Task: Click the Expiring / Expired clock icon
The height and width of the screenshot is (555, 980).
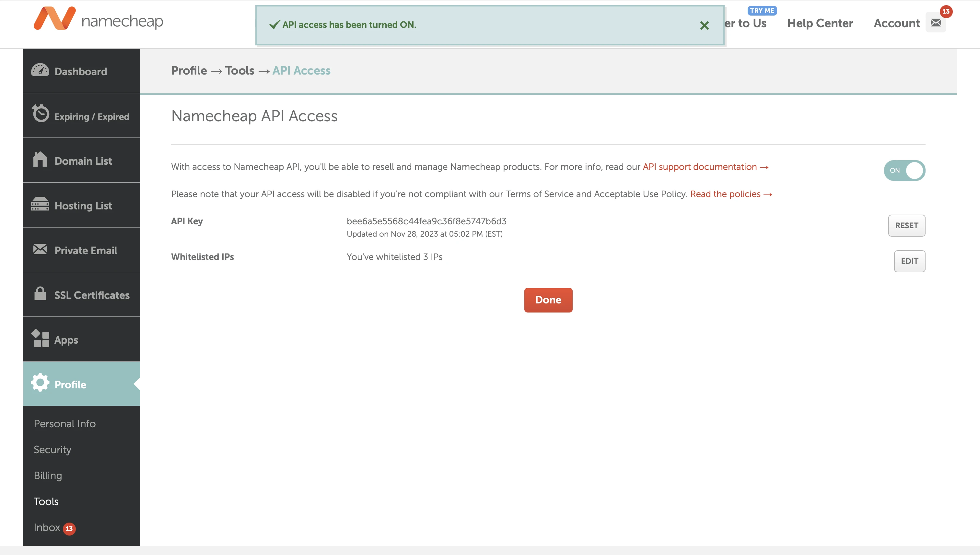Action: point(41,113)
